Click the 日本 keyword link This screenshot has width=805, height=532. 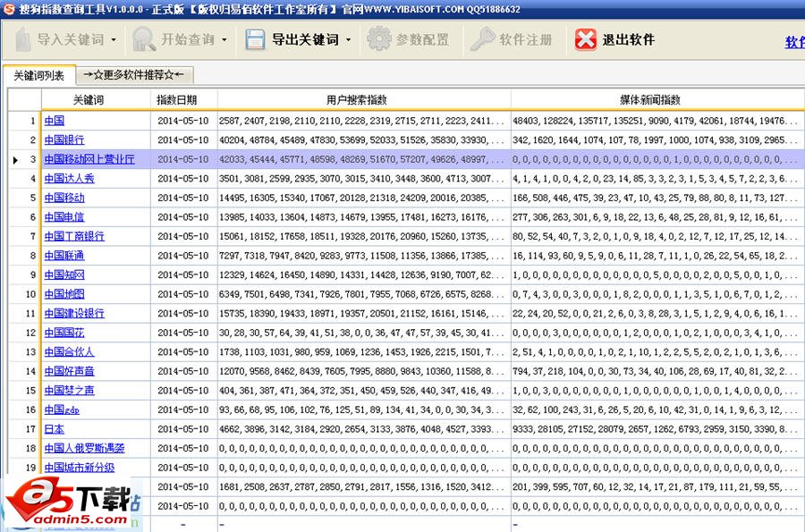point(55,429)
